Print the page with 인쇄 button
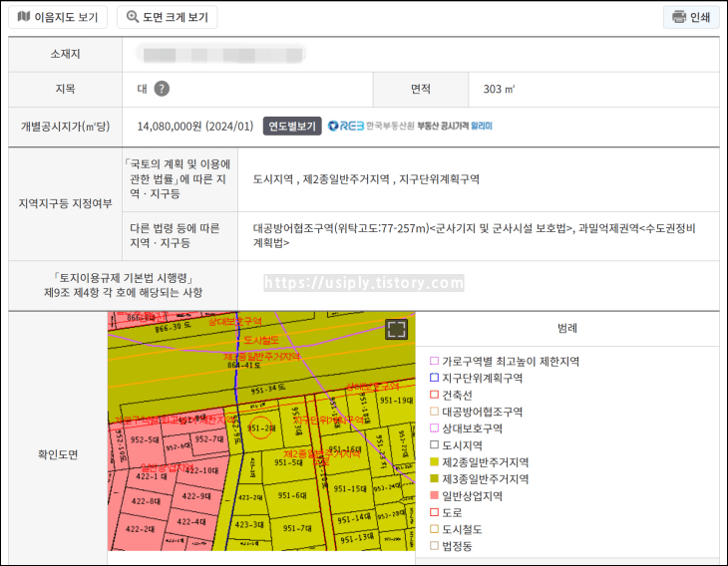The width and height of the screenshot is (728, 566). [x=691, y=17]
